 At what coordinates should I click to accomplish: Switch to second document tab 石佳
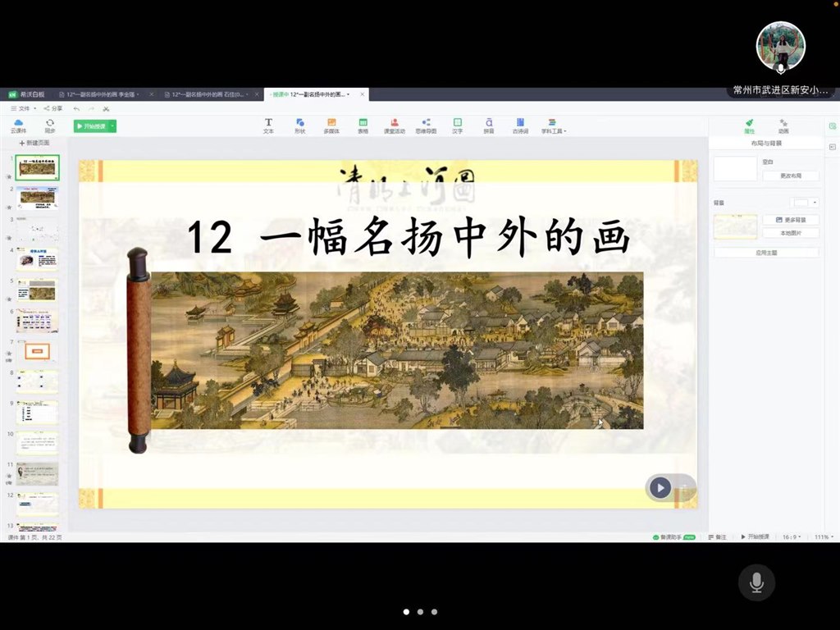[208, 94]
